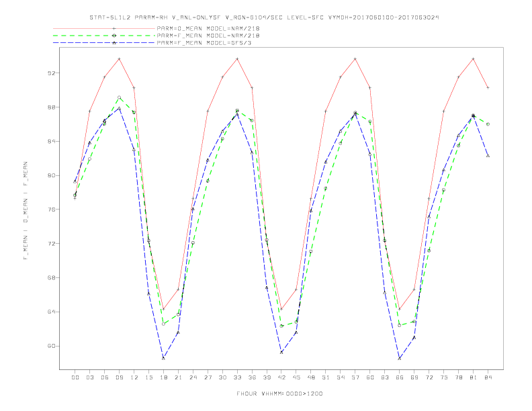Click the chart title starting with STAT=SL1L2
Viewport: 532px width, 411px height.
(x=264, y=17)
